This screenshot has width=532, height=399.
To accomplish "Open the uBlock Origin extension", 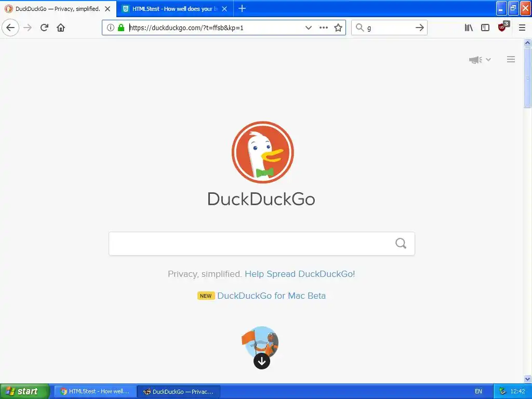I will (x=503, y=26).
